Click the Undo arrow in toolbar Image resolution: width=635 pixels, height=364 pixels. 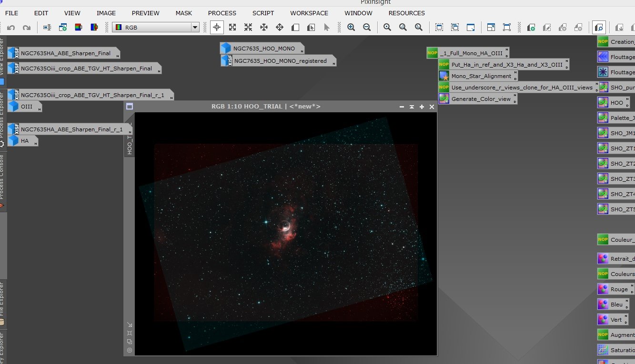click(x=10, y=28)
